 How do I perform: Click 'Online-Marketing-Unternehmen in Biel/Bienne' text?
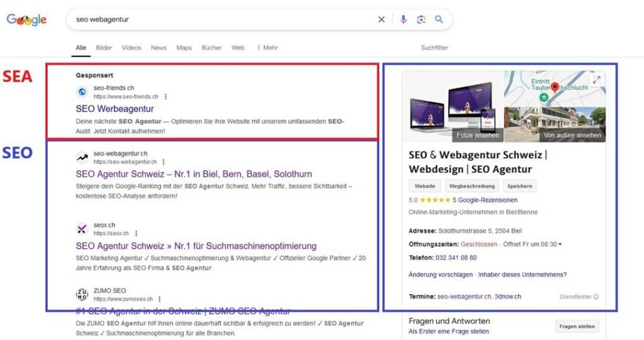pos(473,212)
